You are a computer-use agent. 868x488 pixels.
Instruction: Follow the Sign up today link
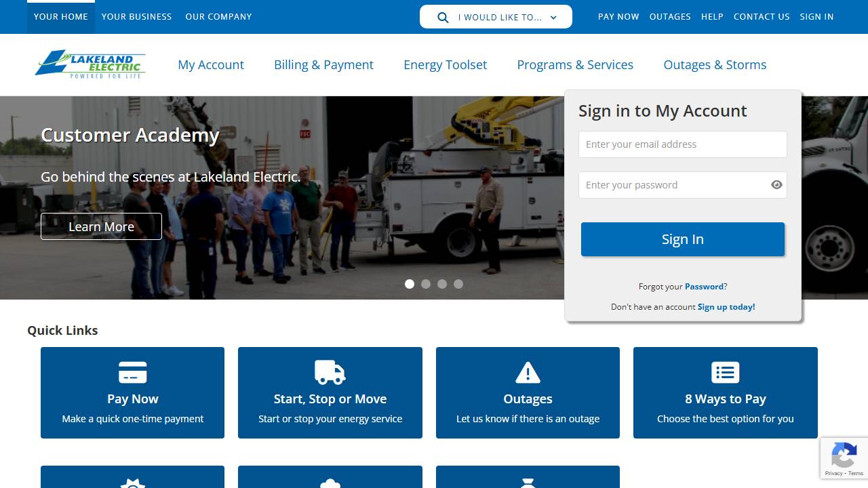pyautogui.click(x=726, y=307)
